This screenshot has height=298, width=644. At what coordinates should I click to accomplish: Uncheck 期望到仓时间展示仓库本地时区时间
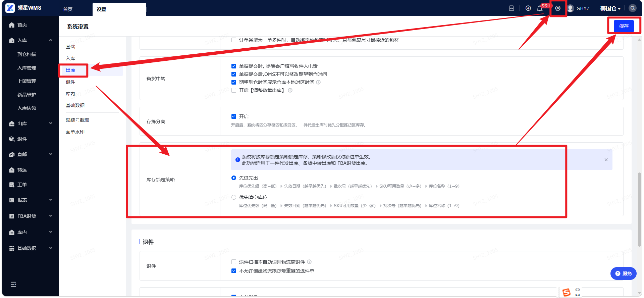pos(234,82)
